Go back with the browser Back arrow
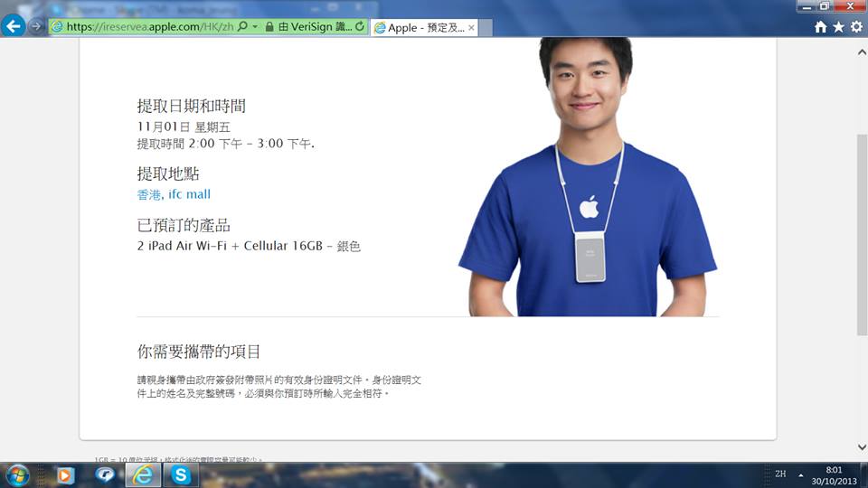 [14, 25]
